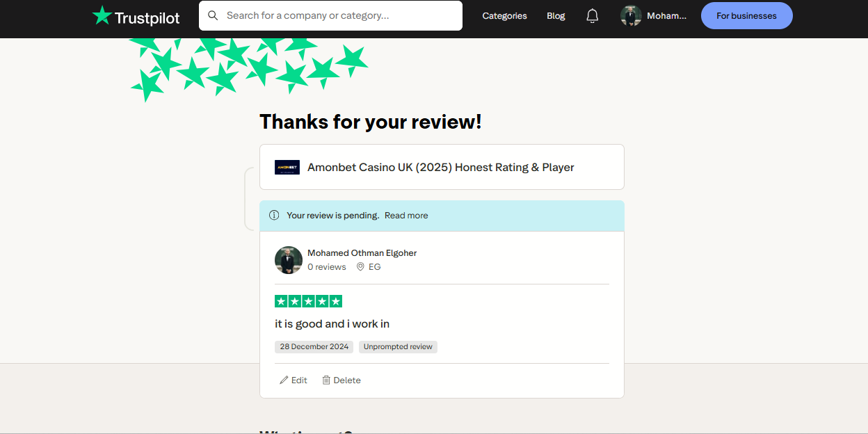Open the Categories menu
This screenshot has height=434, width=868.
504,15
